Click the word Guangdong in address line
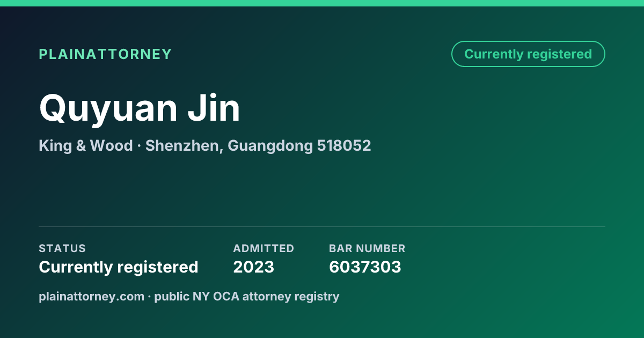 [x=270, y=145]
